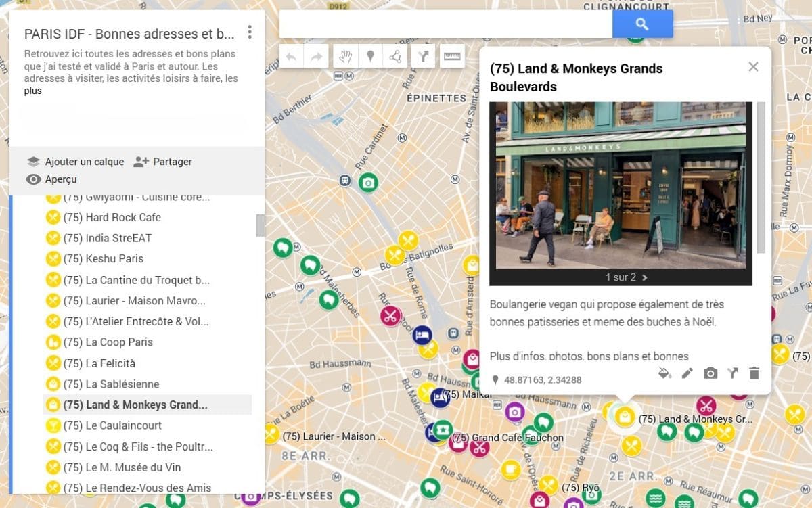Image resolution: width=812 pixels, height=508 pixels.
Task: Click scissors marker right of Land & Monkeys label
Action: 706,406
